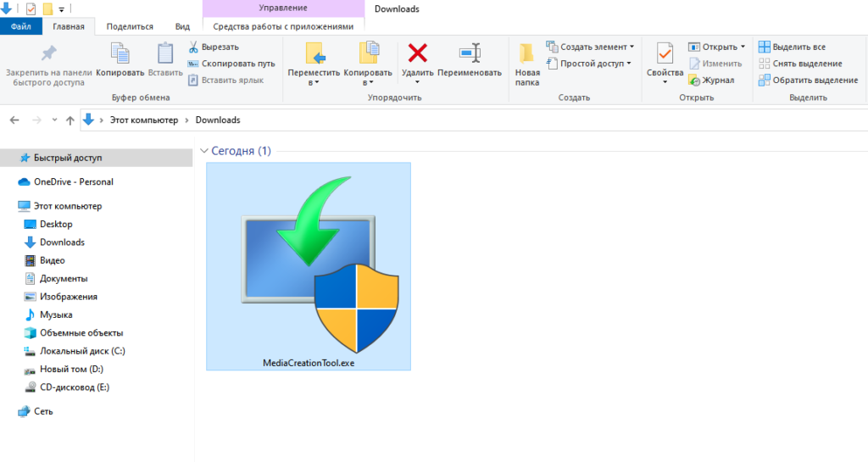Click the Copy (Копировать) ribbon icon
Screen dimensions: 868x462
click(x=120, y=53)
